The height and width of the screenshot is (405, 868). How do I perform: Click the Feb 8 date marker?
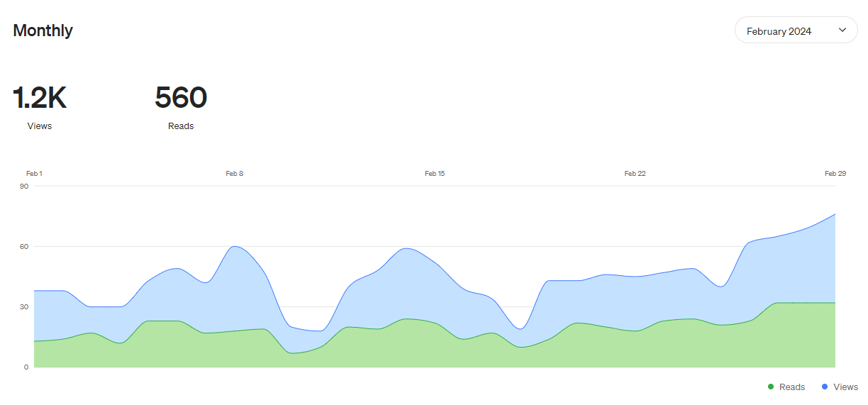click(235, 174)
